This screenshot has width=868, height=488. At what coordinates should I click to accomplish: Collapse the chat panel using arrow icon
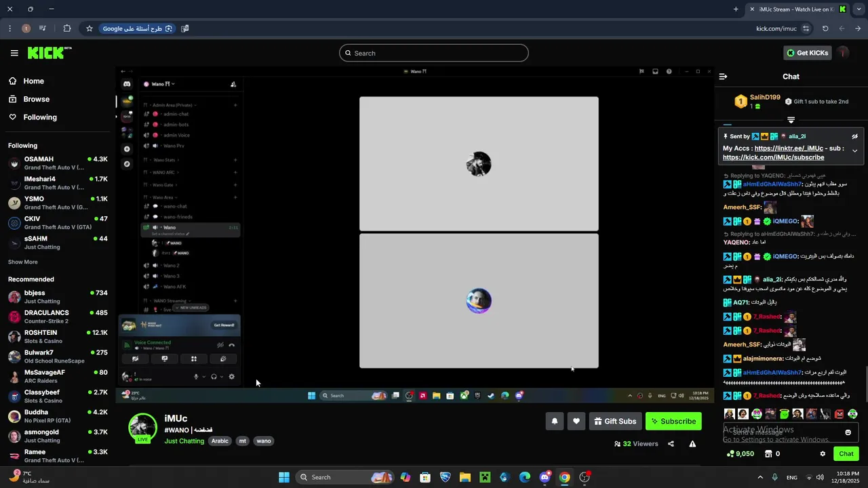[x=723, y=77]
